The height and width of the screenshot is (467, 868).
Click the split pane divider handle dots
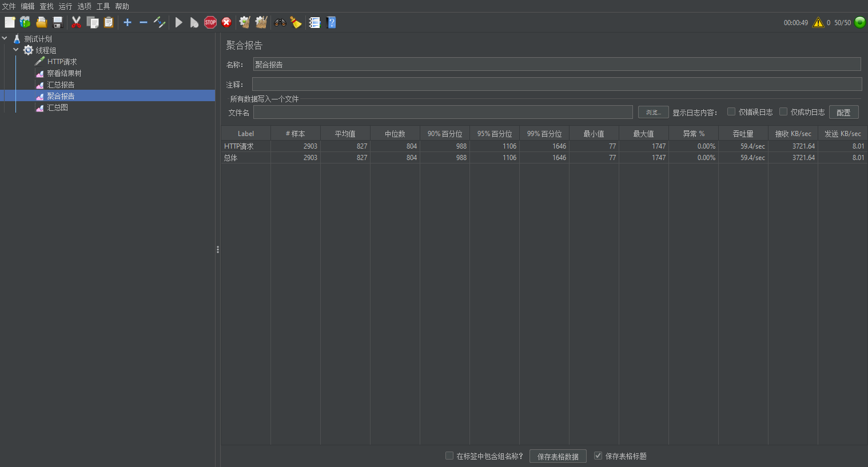pyautogui.click(x=218, y=250)
